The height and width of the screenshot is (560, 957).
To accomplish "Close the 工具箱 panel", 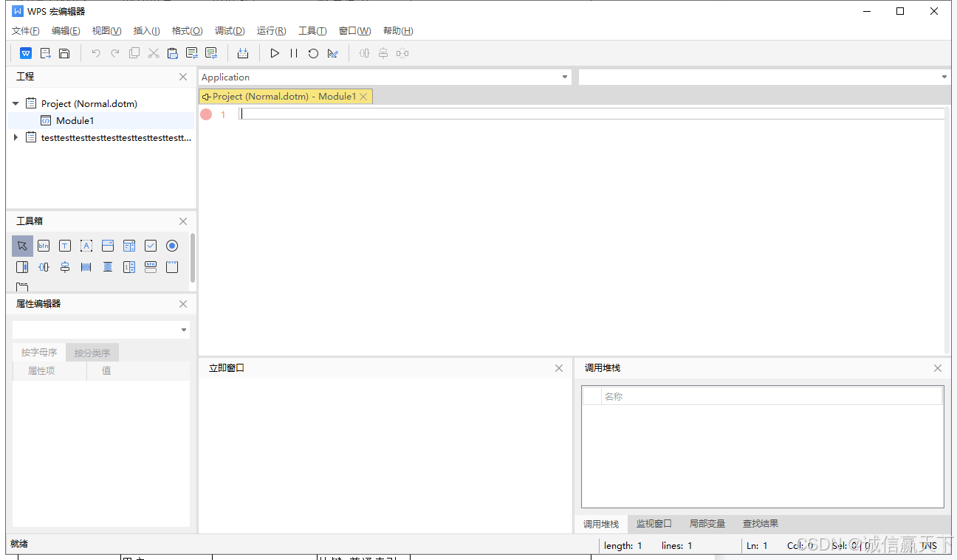I will point(183,221).
